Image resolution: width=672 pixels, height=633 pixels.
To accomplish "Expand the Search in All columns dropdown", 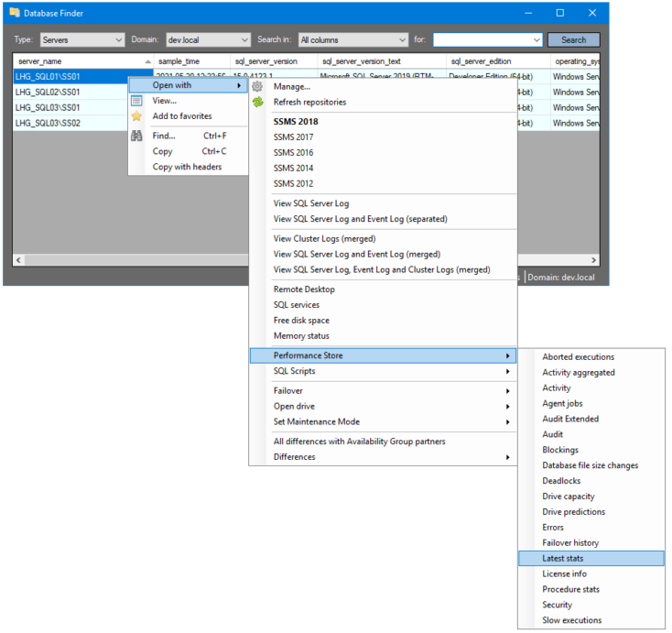I will click(352, 39).
